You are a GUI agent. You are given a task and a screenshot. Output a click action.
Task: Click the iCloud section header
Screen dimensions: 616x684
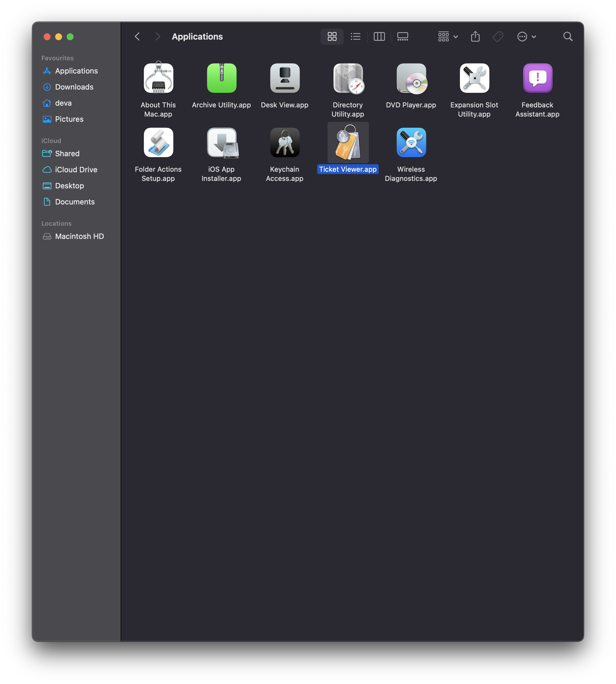(x=51, y=141)
